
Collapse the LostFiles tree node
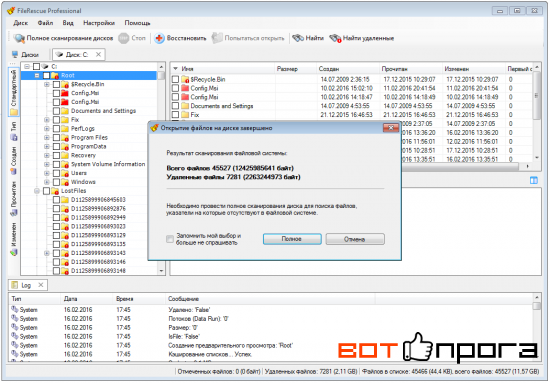click(x=37, y=191)
